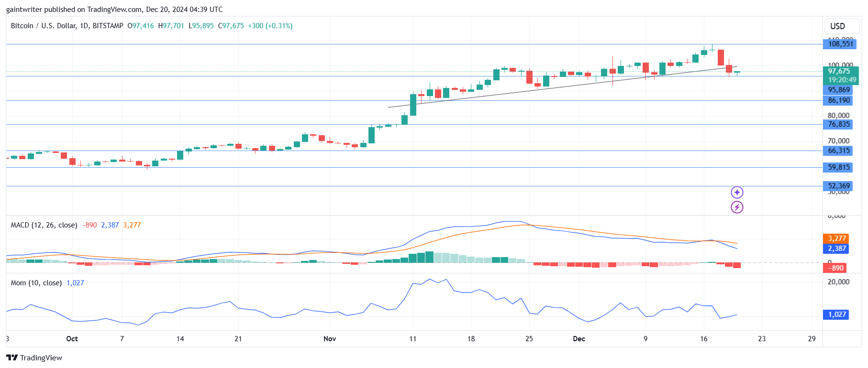Click the Dec date label on time axis
868x368 pixels.
pos(579,339)
